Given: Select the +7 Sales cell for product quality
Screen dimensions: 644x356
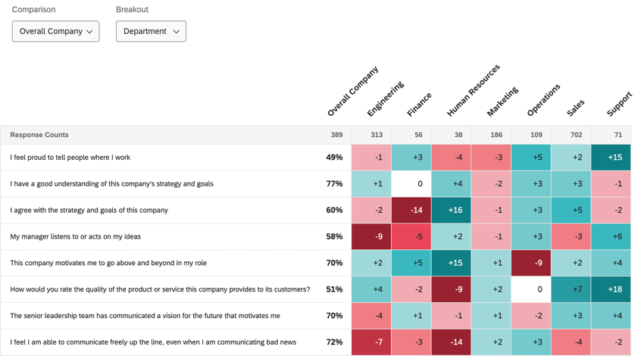Looking at the screenshot, I should click(x=571, y=289).
